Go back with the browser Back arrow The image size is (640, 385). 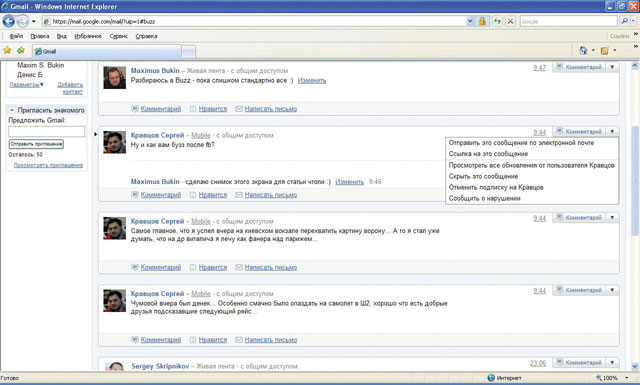click(9, 21)
